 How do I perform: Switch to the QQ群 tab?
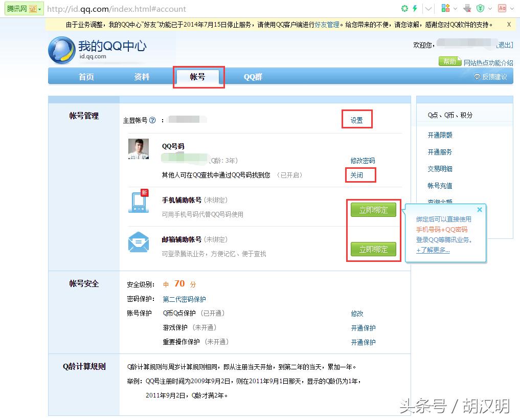[253, 77]
